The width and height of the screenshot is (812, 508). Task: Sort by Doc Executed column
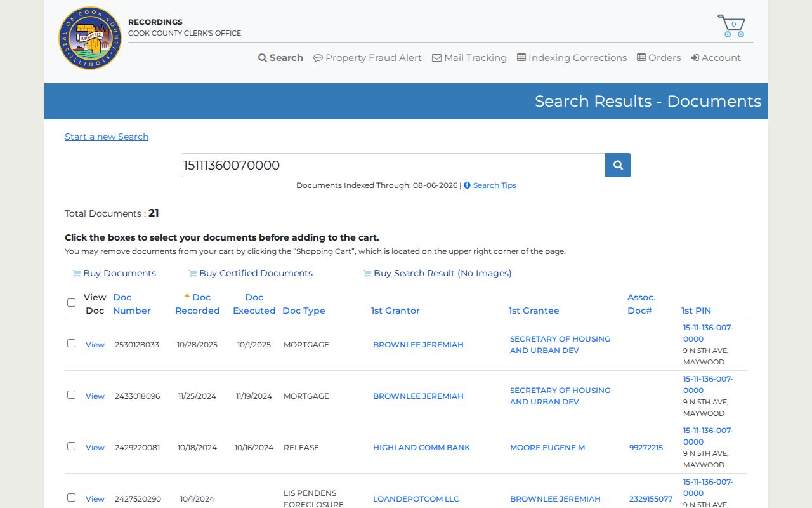click(254, 304)
